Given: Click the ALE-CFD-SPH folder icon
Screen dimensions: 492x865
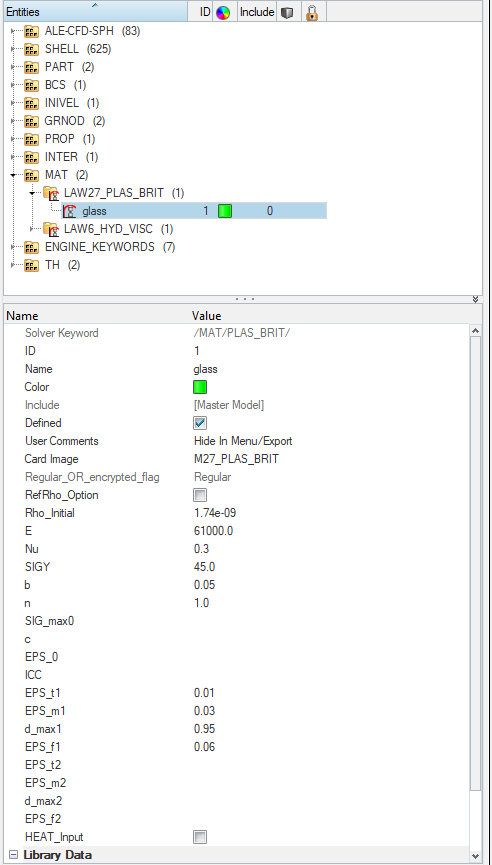Looking at the screenshot, I should click(x=32, y=31).
